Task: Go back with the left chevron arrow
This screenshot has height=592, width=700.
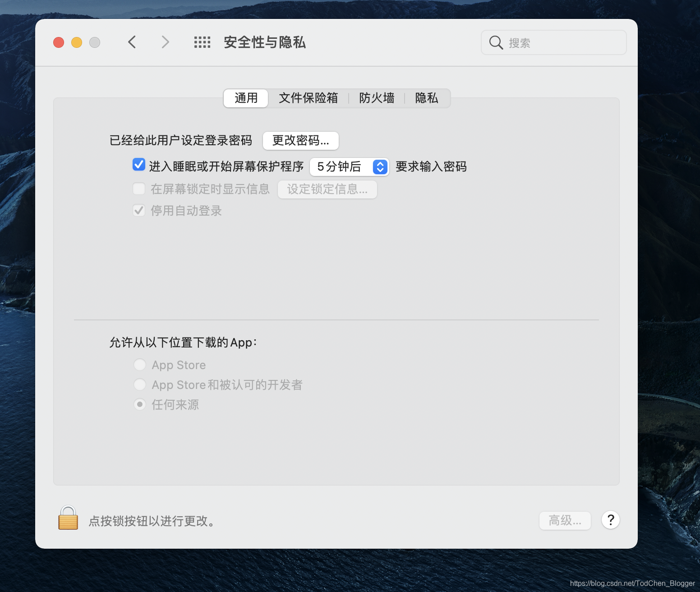Action: [132, 42]
